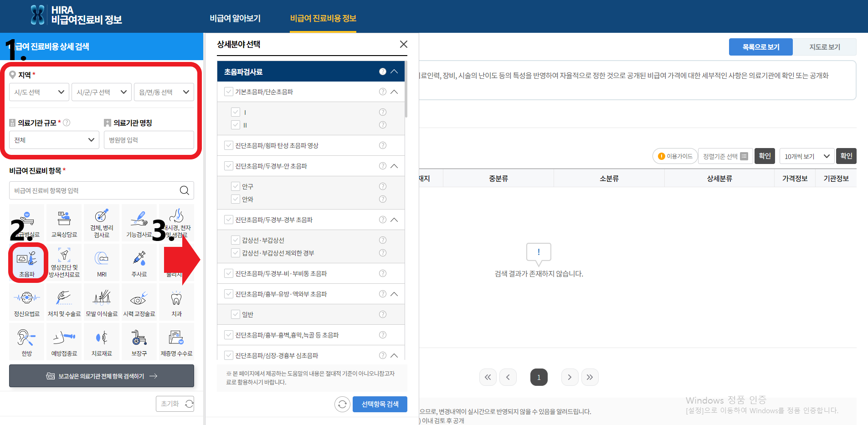Go to next page arrow in pagination
The image size is (868, 425).
(570, 377)
